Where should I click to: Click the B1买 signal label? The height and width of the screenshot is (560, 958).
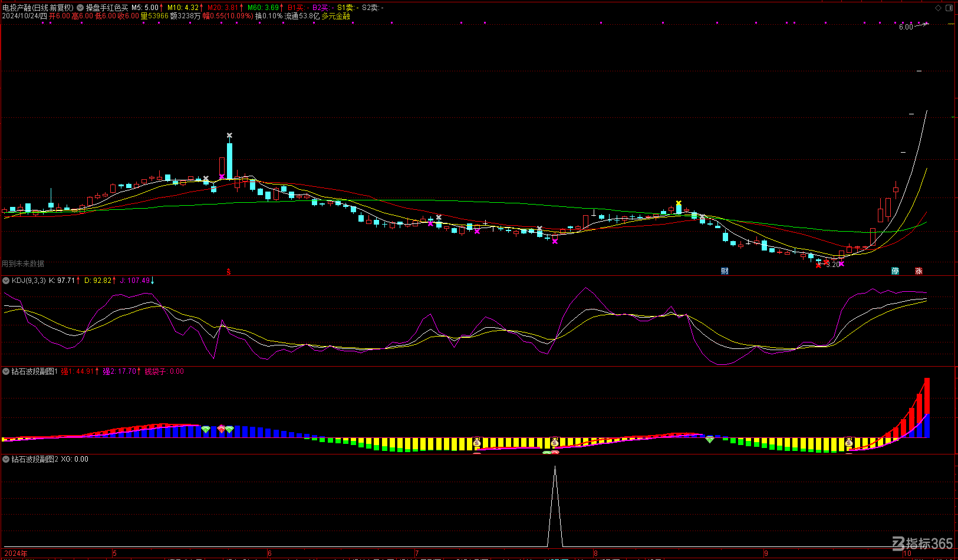click(299, 8)
